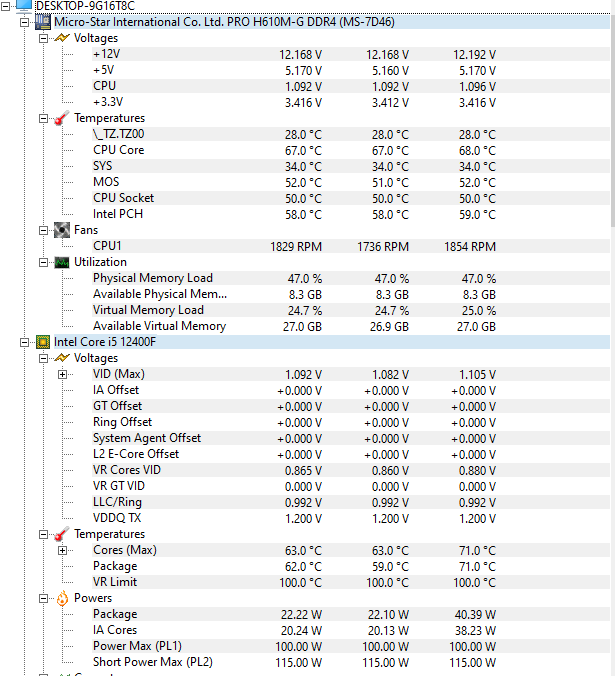Select the MOS temperature row
The height and width of the screenshot is (676, 615).
pyautogui.click(x=350, y=182)
